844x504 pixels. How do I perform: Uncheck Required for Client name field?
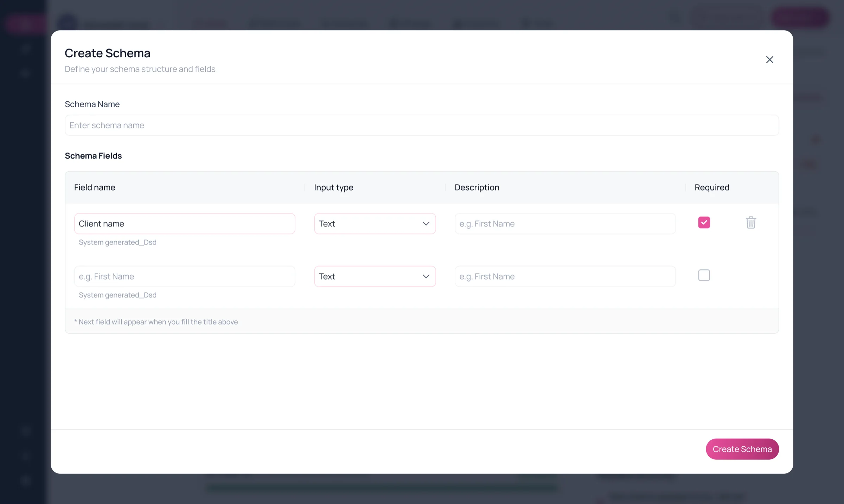(x=704, y=223)
